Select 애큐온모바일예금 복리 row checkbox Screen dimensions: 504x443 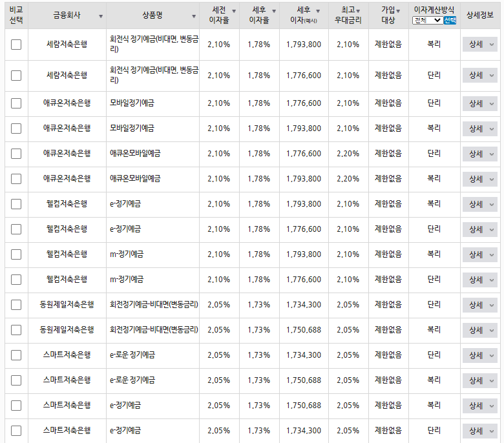click(16, 179)
